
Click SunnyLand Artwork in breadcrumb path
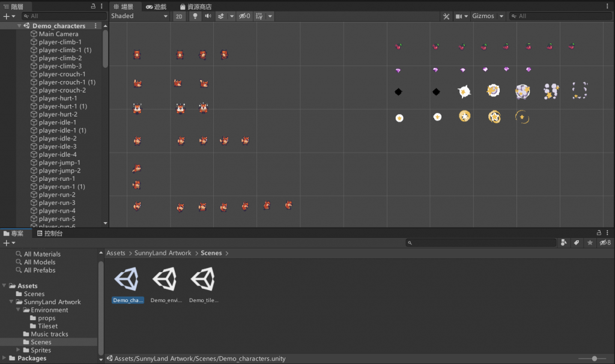(x=163, y=253)
